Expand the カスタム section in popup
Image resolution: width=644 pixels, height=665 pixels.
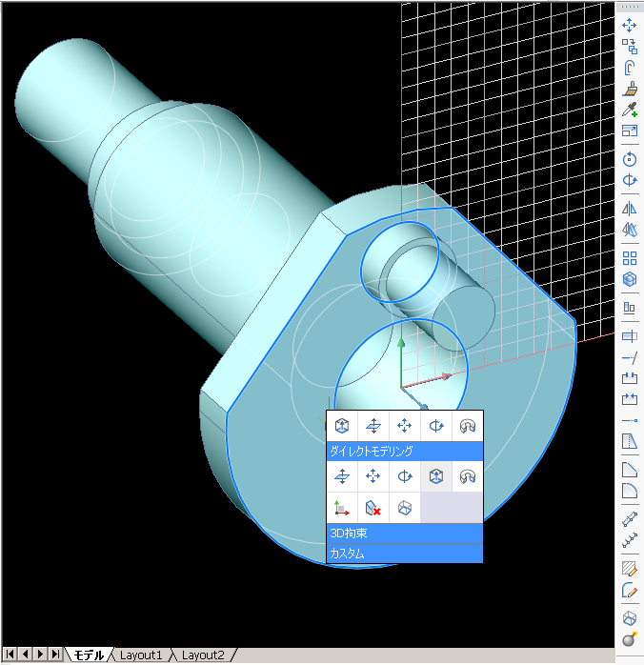tap(405, 553)
